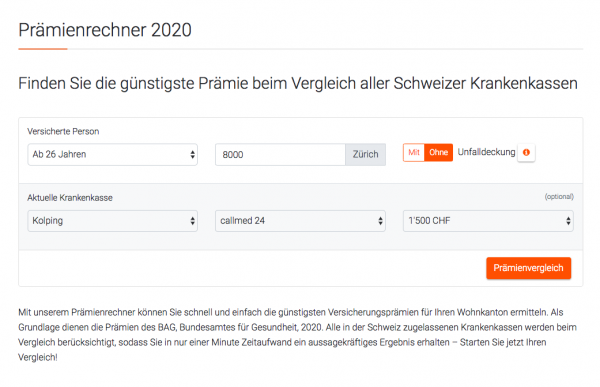Click the Versicherte Person section label
Image resolution: width=600 pixels, height=387 pixels.
click(x=63, y=131)
